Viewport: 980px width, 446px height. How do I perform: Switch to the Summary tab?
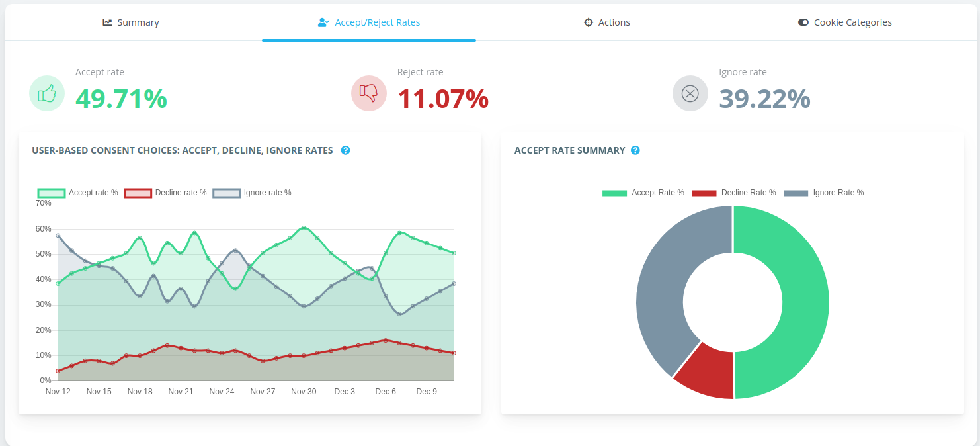point(131,22)
